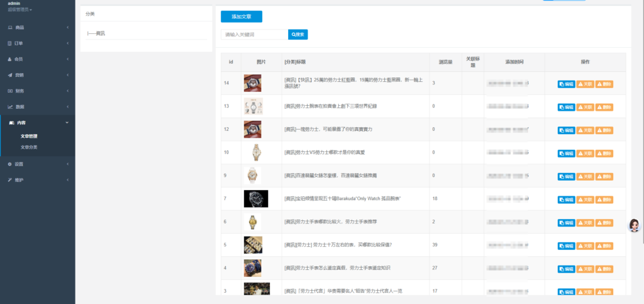The height and width of the screenshot is (304, 644).
Task: Focus the 请输入关键词 search field
Action: [x=255, y=35]
